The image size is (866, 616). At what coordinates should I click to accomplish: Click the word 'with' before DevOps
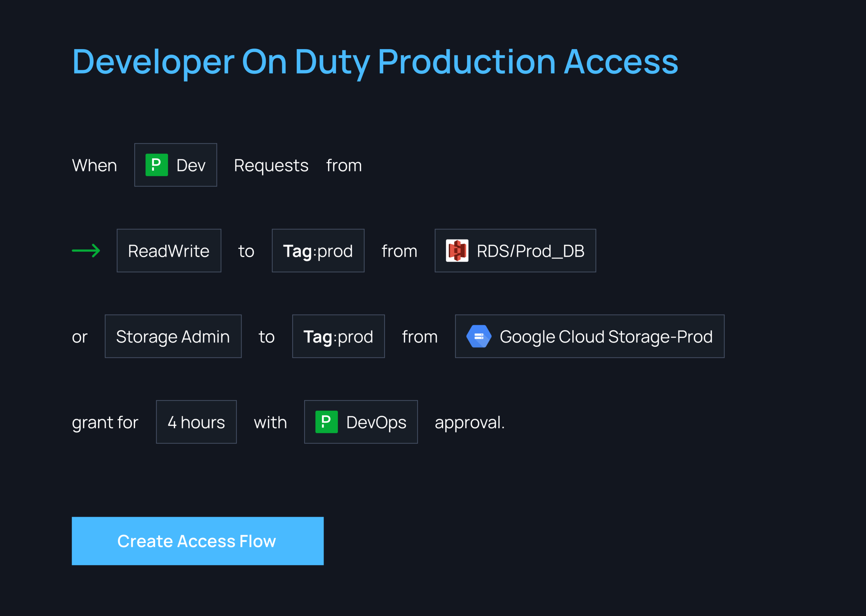pos(270,423)
